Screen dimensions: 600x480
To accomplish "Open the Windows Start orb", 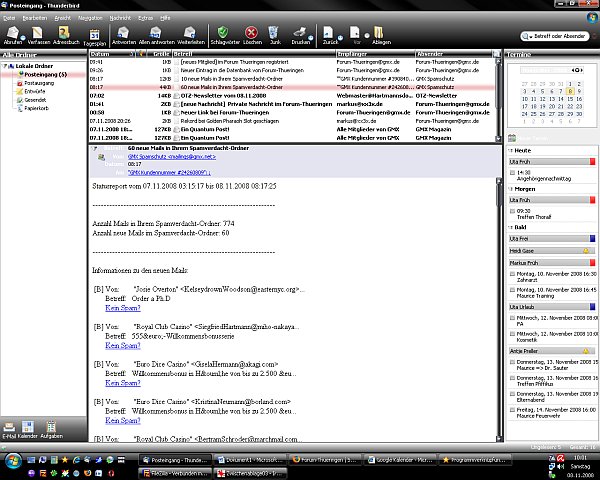I will click(13, 461).
